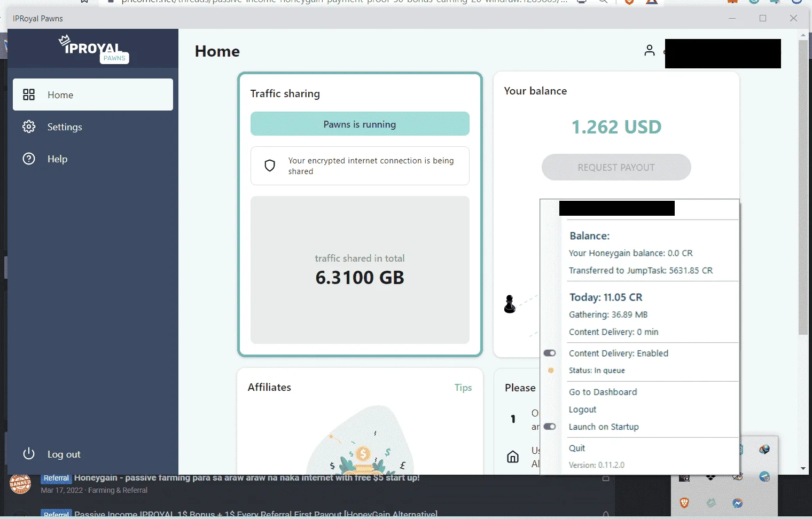The height and width of the screenshot is (519, 812).
Task: Click the scrollbar down arrow in Pawns window
Action: point(803,469)
